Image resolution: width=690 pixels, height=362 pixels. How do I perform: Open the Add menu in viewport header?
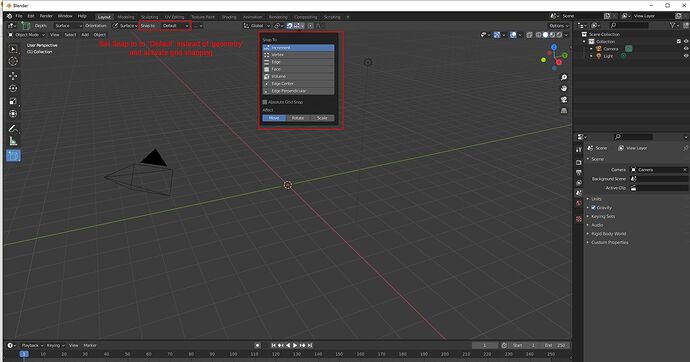pyautogui.click(x=85, y=35)
